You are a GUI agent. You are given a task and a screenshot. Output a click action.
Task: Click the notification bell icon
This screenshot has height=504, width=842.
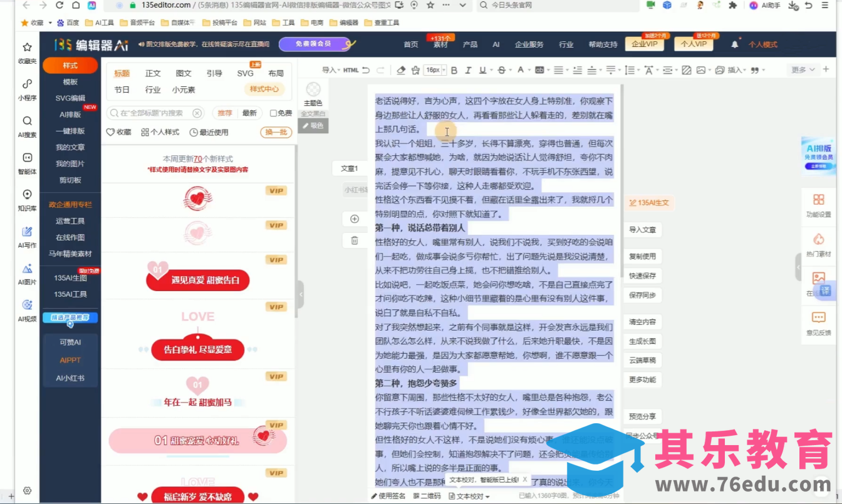click(735, 44)
